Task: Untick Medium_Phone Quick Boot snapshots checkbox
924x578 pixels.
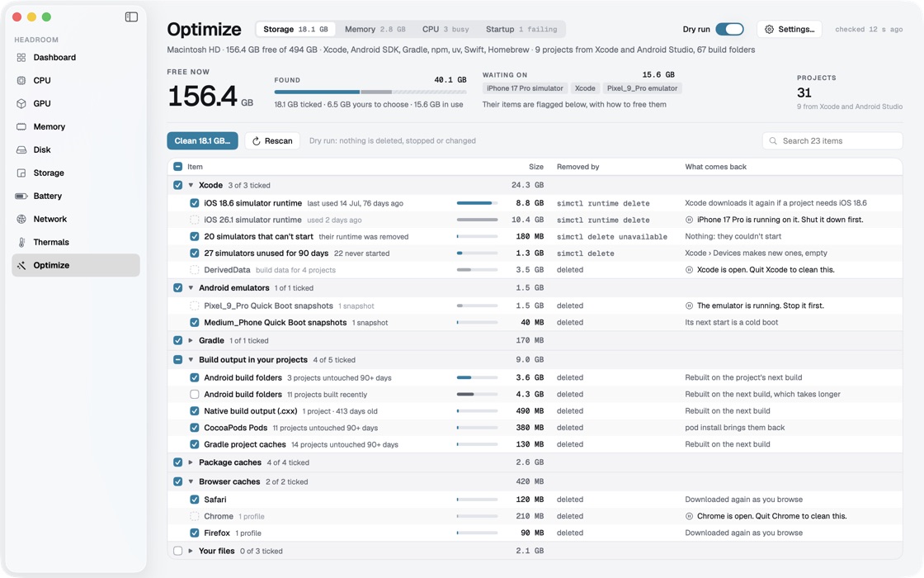Action: (195, 323)
